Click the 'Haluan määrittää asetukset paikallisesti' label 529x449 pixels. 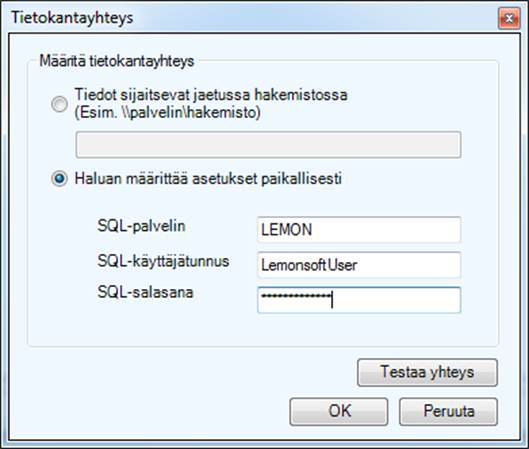click(208, 178)
